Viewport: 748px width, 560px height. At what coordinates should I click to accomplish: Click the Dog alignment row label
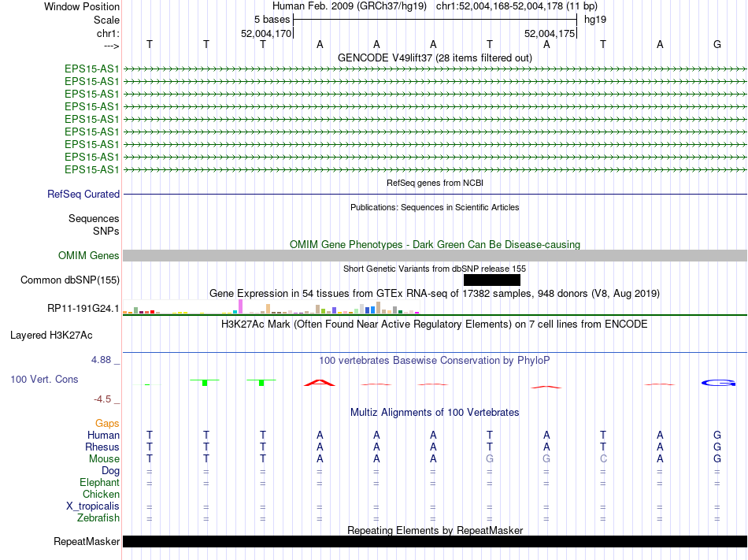pyautogui.click(x=110, y=471)
